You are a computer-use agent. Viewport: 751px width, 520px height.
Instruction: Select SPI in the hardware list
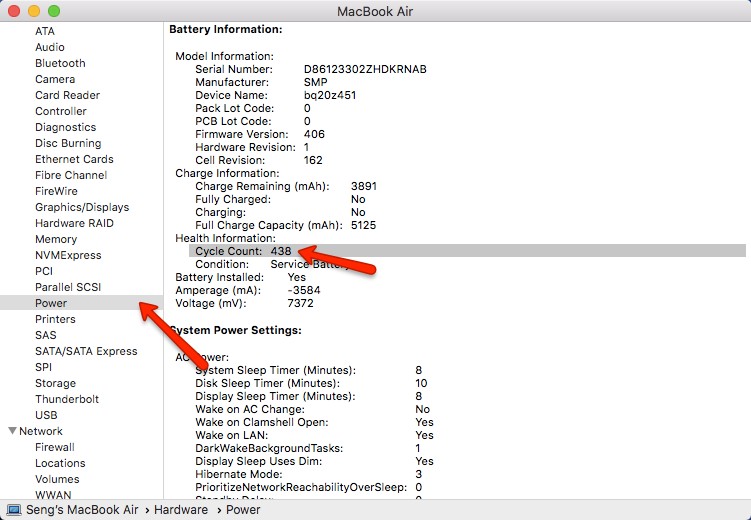(x=43, y=367)
